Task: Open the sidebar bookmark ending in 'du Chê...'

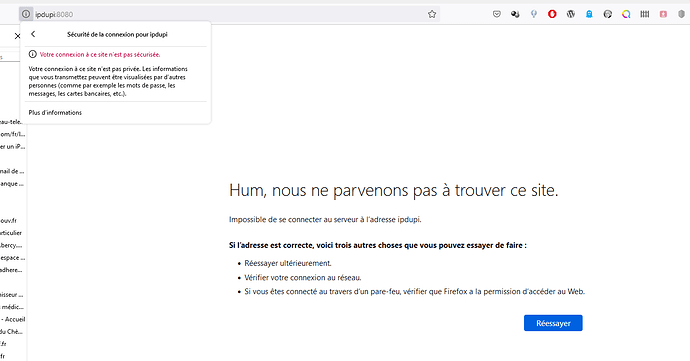Action: [x=11, y=332]
